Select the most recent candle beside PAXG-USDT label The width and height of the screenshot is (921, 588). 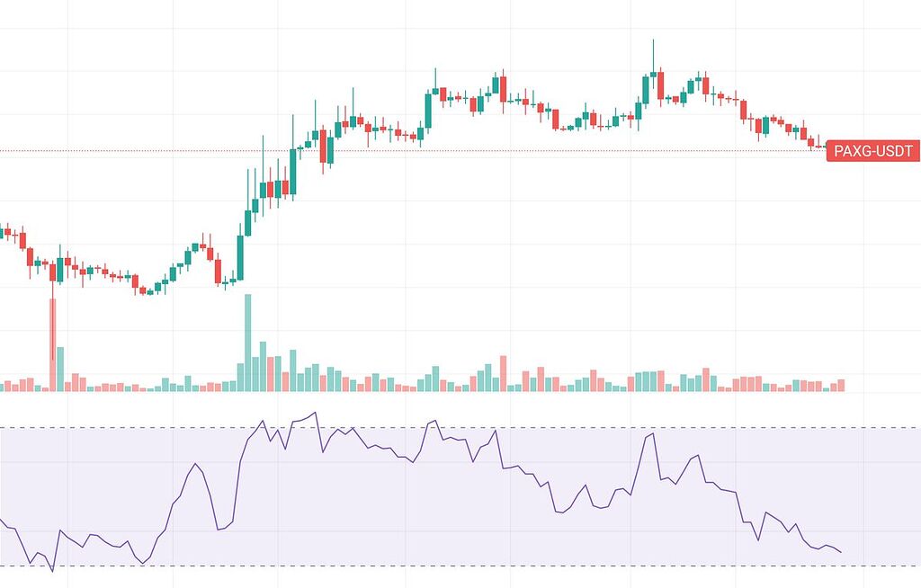[x=818, y=146]
